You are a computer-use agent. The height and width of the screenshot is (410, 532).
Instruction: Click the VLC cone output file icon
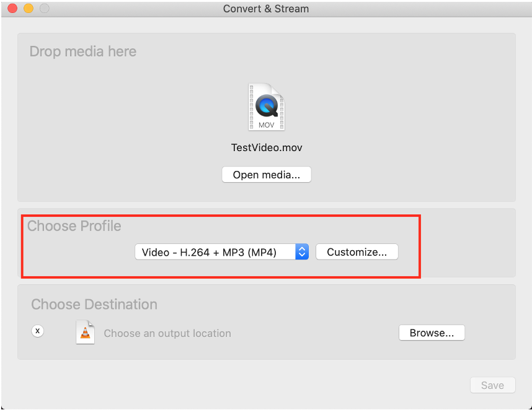click(x=85, y=333)
